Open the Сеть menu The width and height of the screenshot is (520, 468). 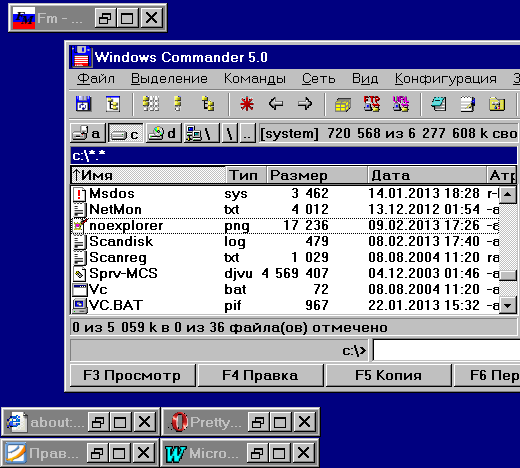click(319, 79)
